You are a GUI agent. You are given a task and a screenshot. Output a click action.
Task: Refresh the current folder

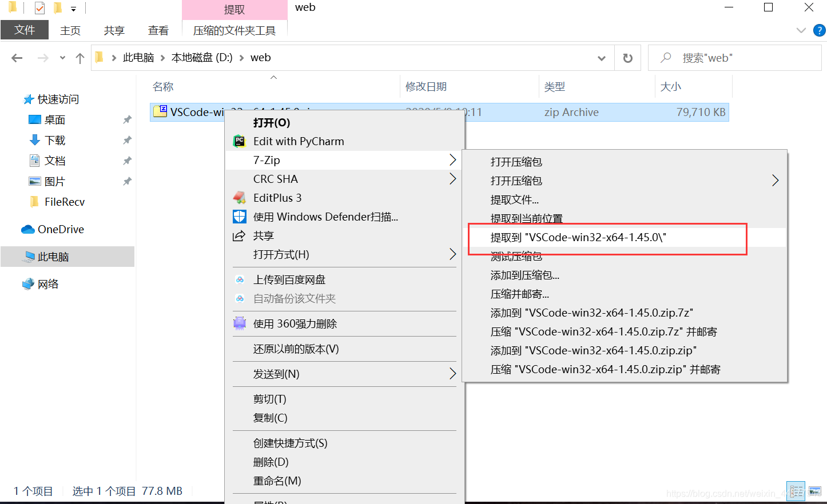(627, 58)
